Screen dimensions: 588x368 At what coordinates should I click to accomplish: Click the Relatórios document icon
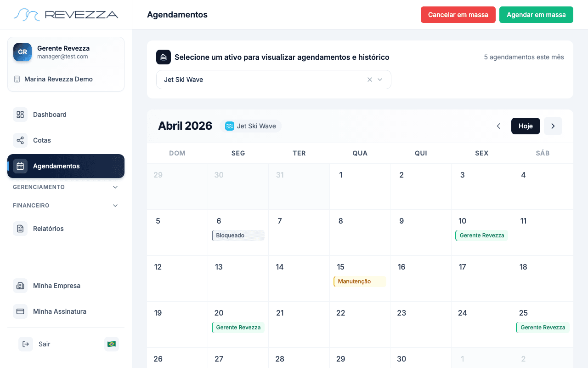coord(20,229)
